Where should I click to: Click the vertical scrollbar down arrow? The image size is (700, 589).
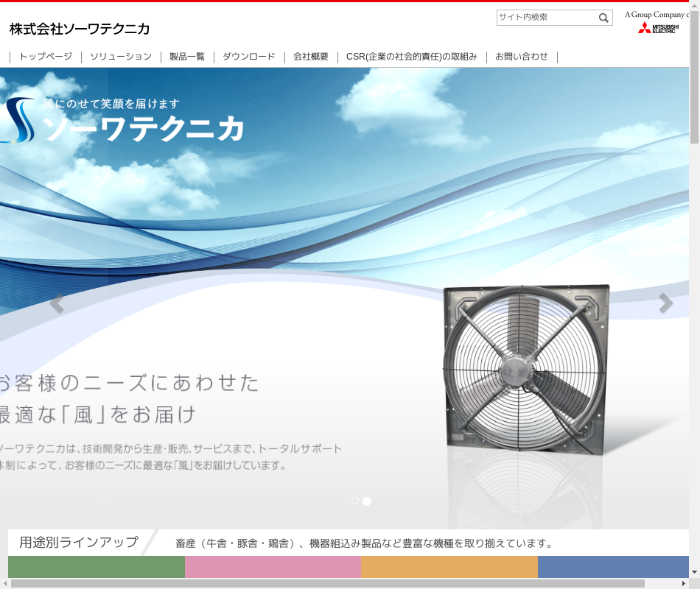pos(694,572)
